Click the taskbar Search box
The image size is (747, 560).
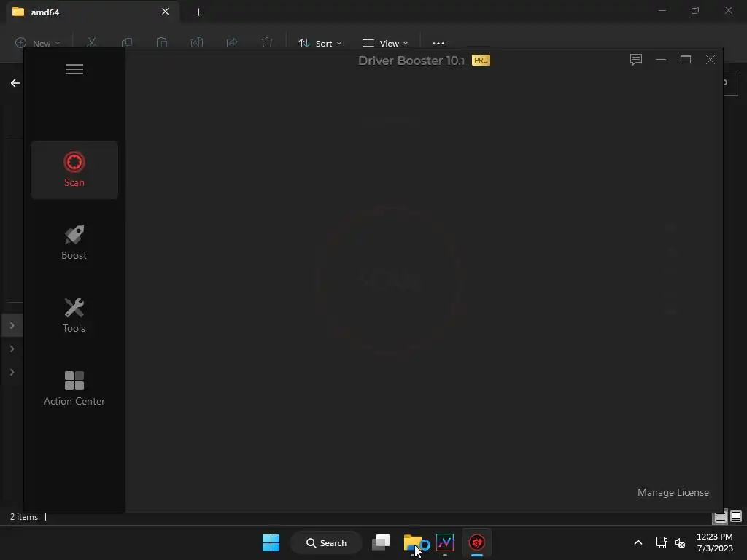tap(326, 542)
